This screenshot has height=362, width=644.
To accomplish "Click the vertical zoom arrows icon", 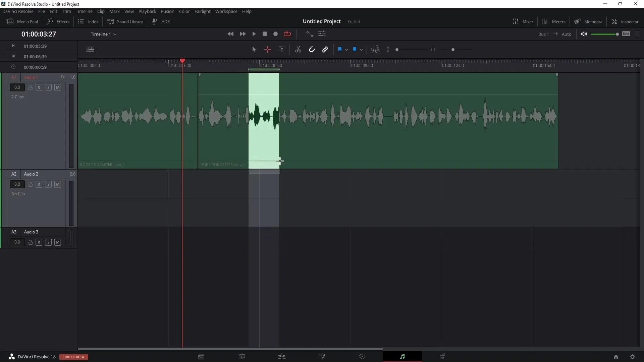I will coord(388,50).
